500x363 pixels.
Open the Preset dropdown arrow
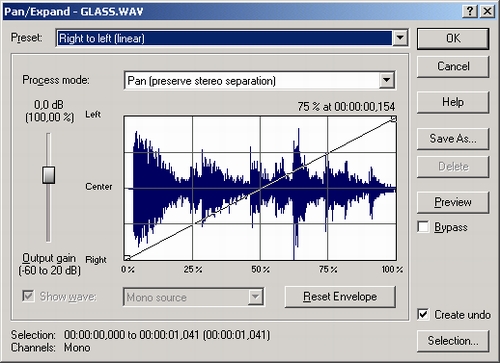(x=400, y=38)
